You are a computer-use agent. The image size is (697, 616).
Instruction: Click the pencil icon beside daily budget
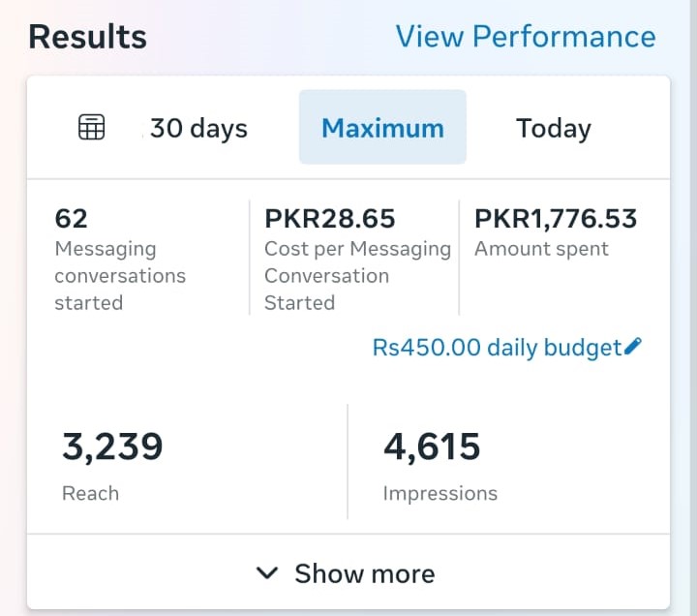[x=634, y=347]
